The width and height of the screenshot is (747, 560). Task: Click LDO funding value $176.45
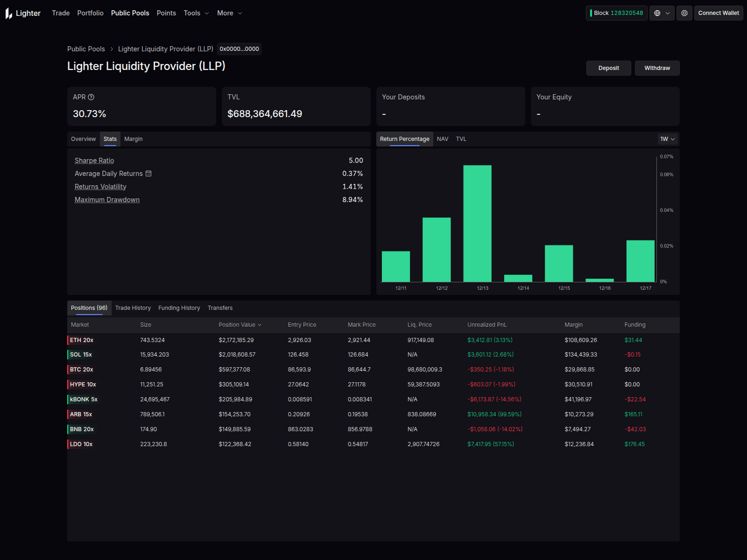(634, 444)
